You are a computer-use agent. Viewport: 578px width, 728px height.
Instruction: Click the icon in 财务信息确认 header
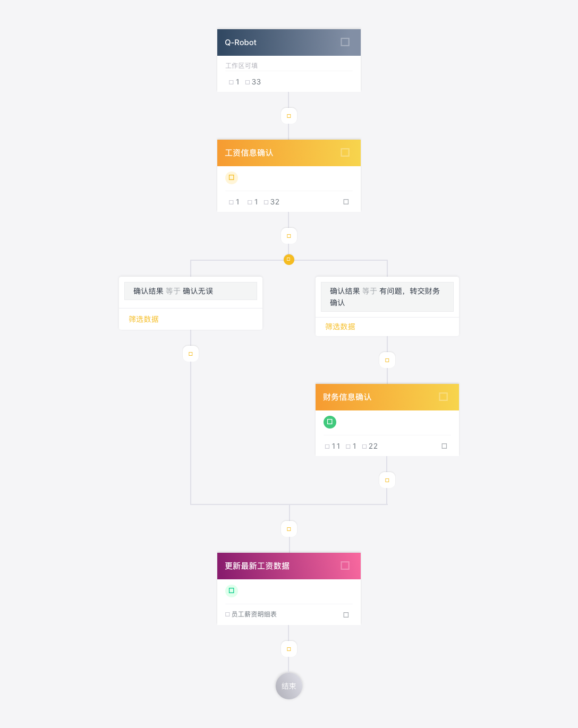(443, 397)
